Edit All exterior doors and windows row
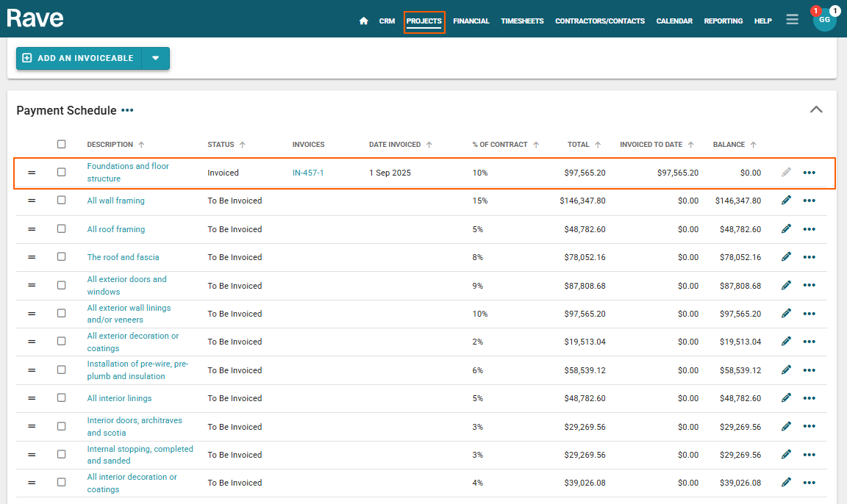This screenshot has height=504, width=847. 786,285
